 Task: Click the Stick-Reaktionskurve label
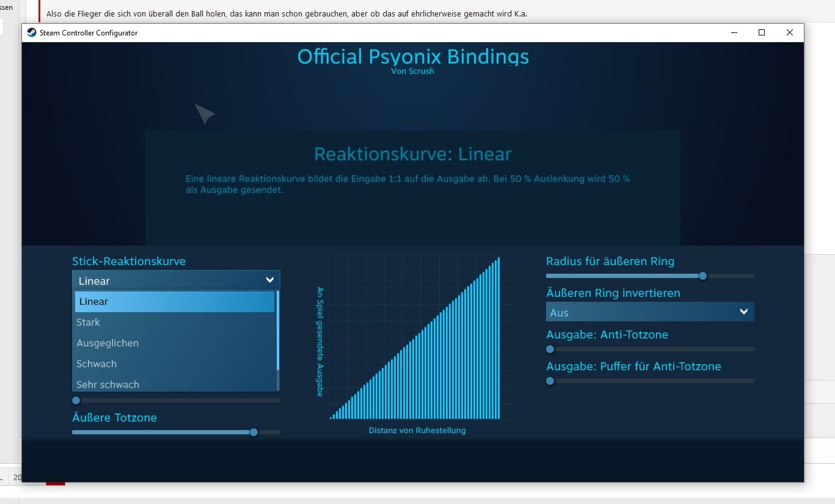pos(129,261)
